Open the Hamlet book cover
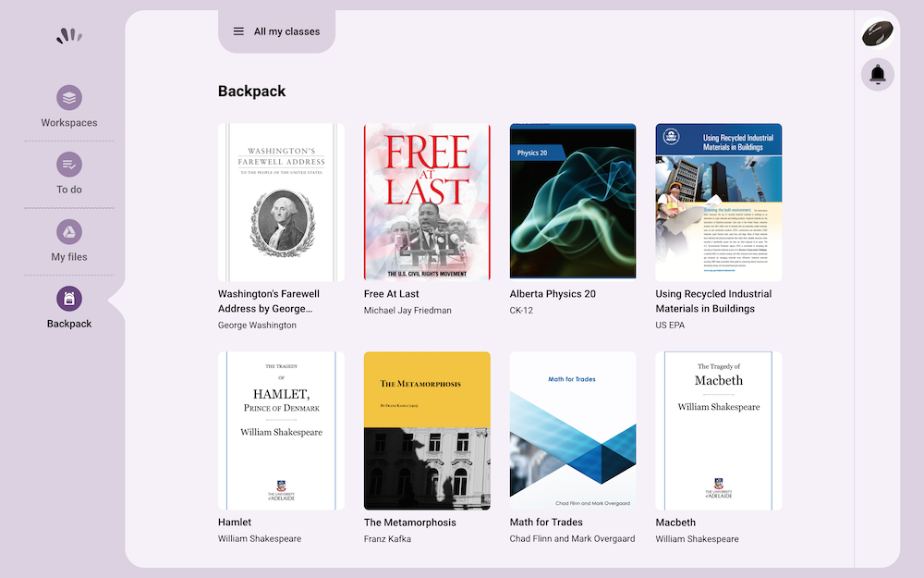The image size is (924, 578). tap(281, 431)
